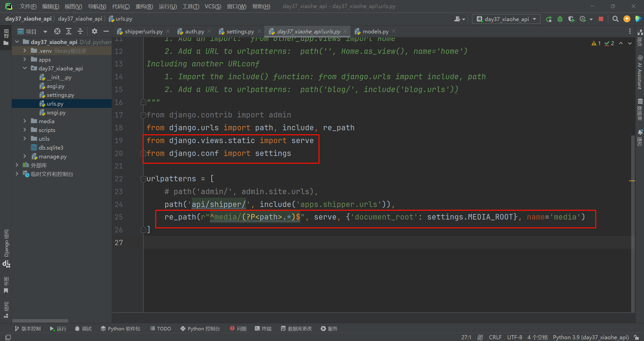644x341 pixels.
Task: Open the Notifications side panel
Action: [x=640, y=138]
